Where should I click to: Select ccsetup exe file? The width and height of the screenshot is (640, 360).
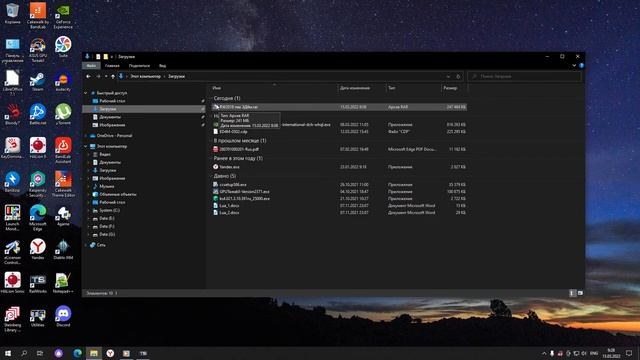(339, 184)
